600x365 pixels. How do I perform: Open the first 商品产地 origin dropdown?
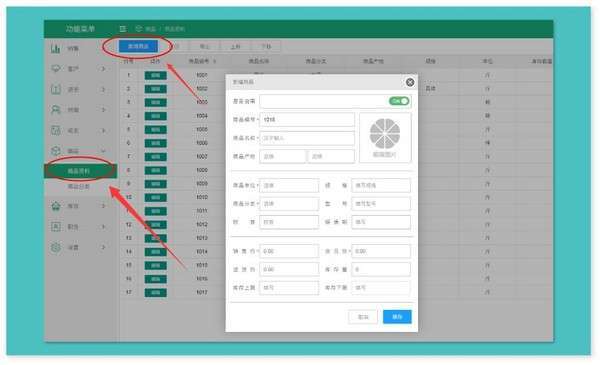pos(282,156)
